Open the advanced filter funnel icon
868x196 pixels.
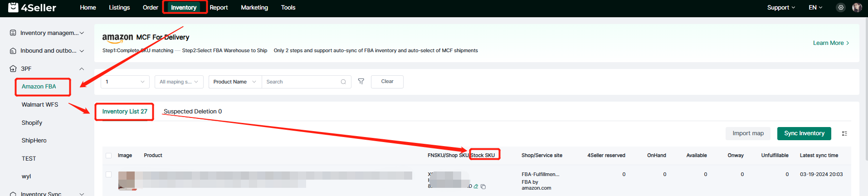point(361,82)
